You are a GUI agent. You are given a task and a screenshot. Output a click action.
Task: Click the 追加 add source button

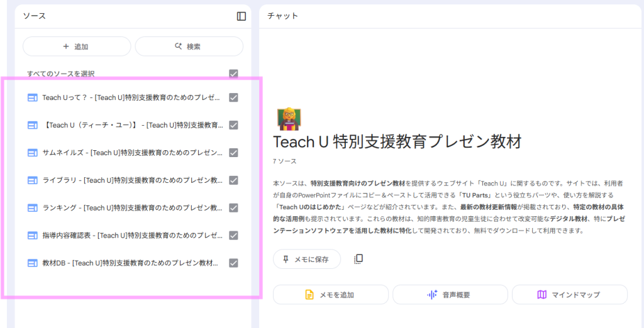(x=77, y=46)
